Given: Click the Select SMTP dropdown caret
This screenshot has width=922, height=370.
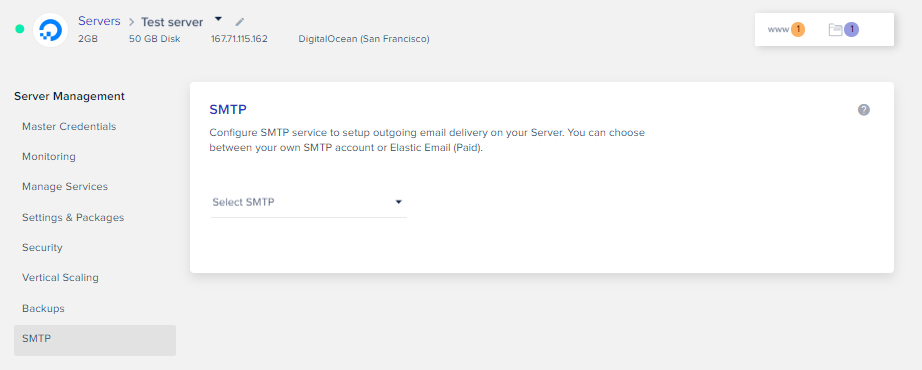Looking at the screenshot, I should point(398,202).
